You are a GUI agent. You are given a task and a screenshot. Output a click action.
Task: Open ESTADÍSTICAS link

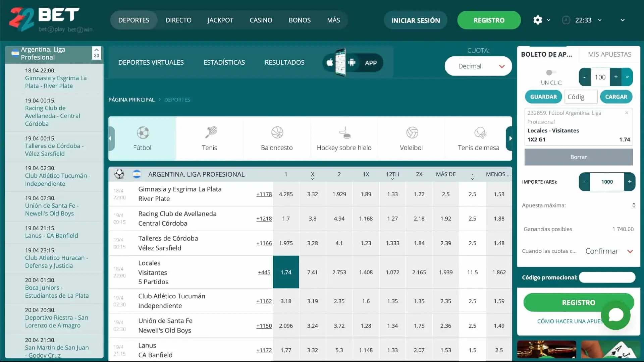pyautogui.click(x=224, y=62)
